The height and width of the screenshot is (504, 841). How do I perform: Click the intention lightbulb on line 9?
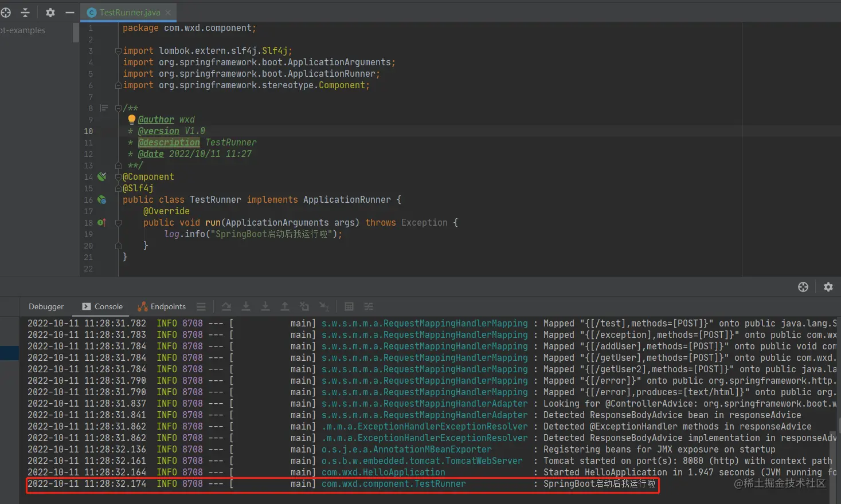coord(131,119)
